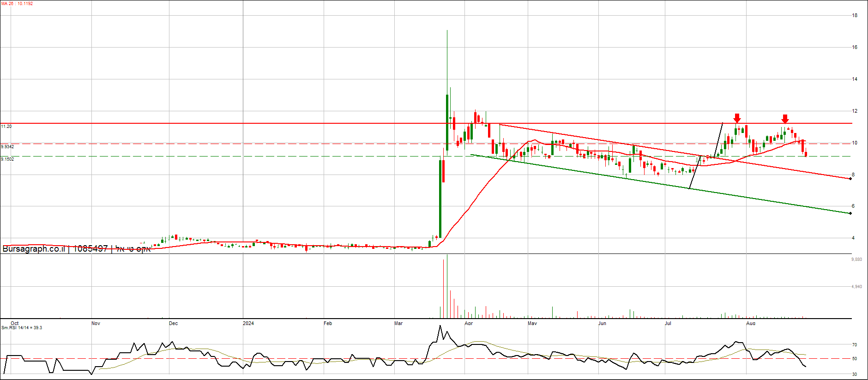The image size is (868, 380).
Task: Click the 4,940 volume axis value
Action: [856, 287]
